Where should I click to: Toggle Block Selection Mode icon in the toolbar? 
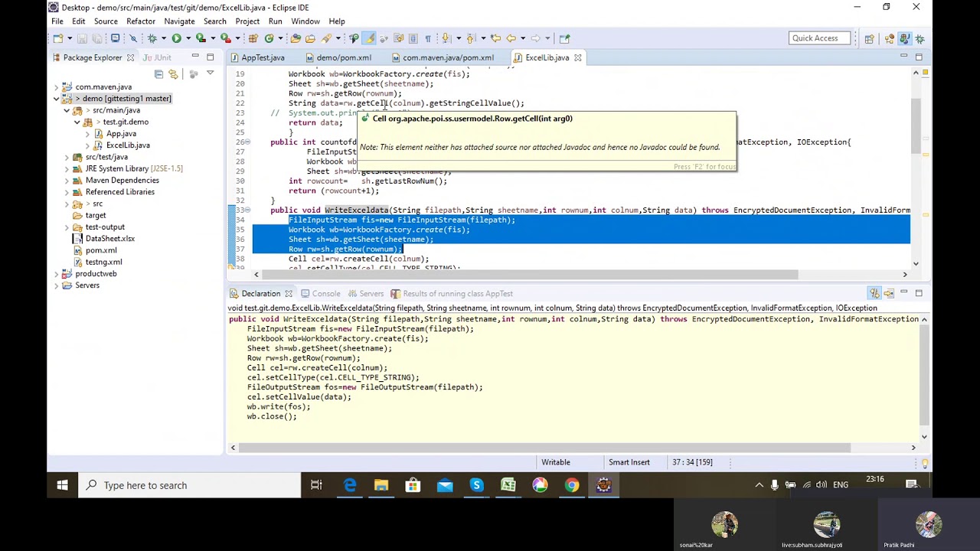point(413,38)
